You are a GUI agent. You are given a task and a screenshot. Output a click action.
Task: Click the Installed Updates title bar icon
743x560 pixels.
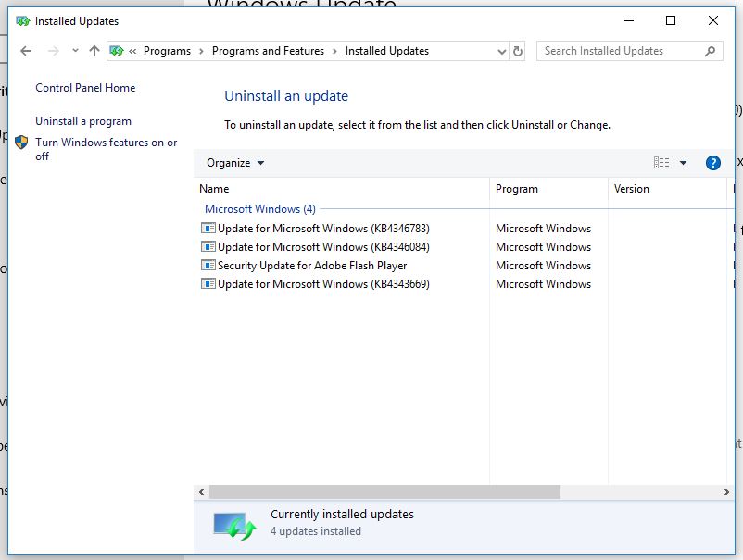[x=22, y=21]
